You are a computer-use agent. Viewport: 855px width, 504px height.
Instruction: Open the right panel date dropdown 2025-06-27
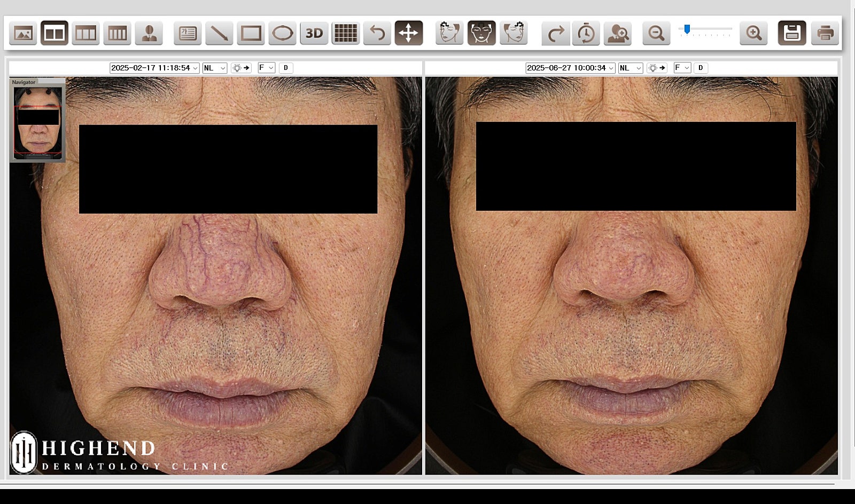570,68
